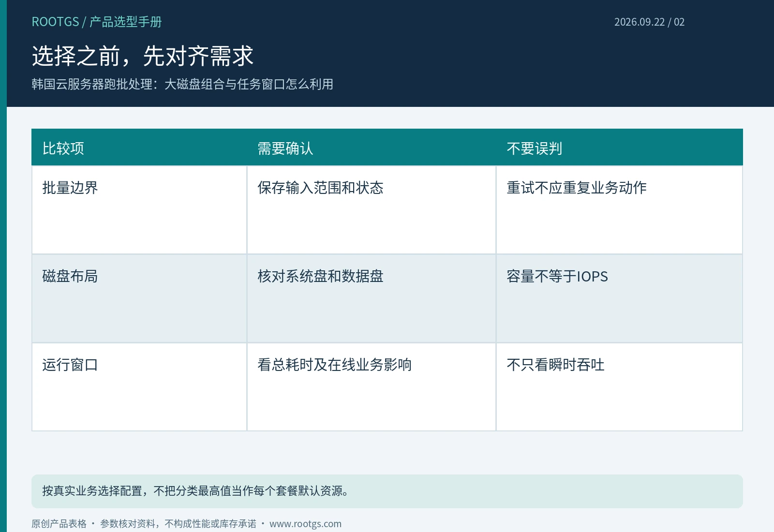This screenshot has width=774, height=532.
Task: Select the cell 不只看瞬时吞吐
Action: pyautogui.click(x=619, y=387)
